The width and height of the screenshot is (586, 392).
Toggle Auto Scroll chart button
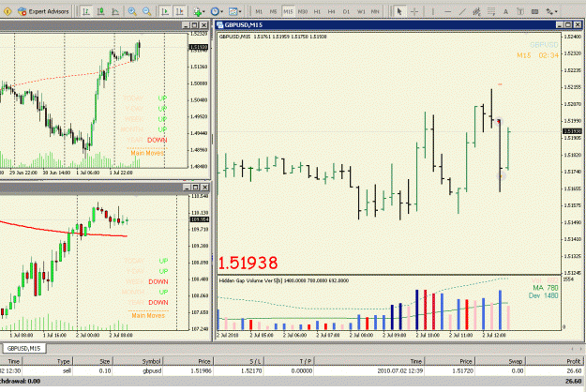coord(165,11)
